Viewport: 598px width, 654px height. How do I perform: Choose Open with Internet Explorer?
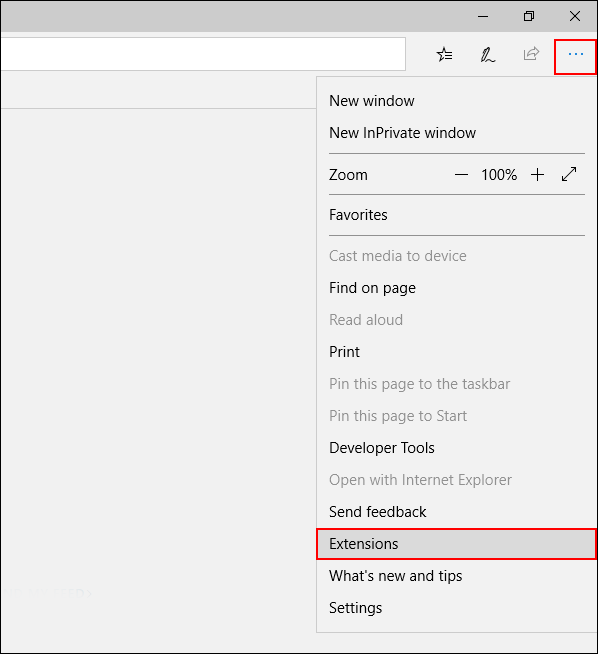point(457,480)
